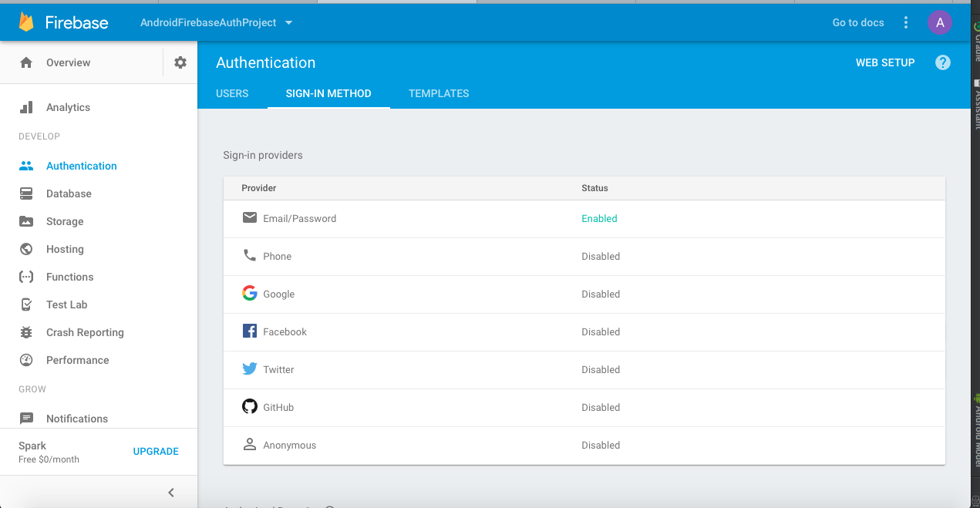Image resolution: width=980 pixels, height=508 pixels.
Task: Open the three-dot overflow menu
Action: [x=906, y=22]
